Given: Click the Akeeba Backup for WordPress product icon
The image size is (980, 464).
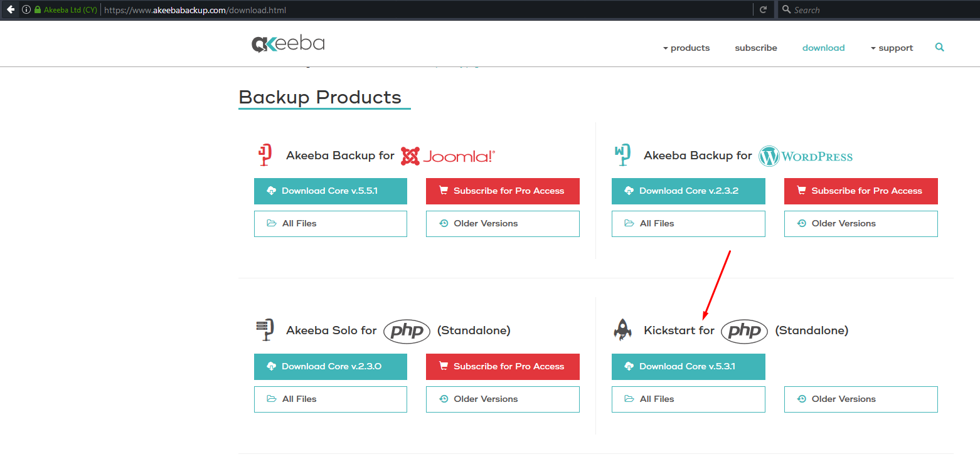Looking at the screenshot, I should pos(622,155).
